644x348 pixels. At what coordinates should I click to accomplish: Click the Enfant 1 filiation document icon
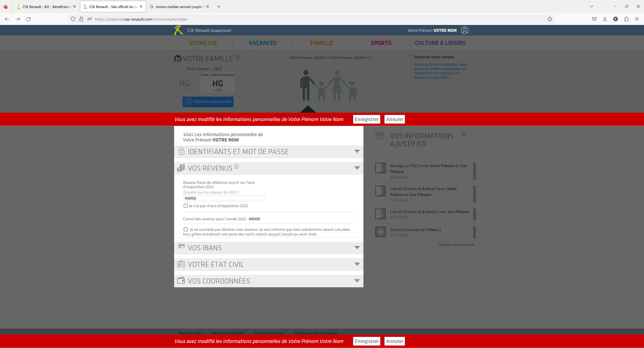[x=380, y=191]
